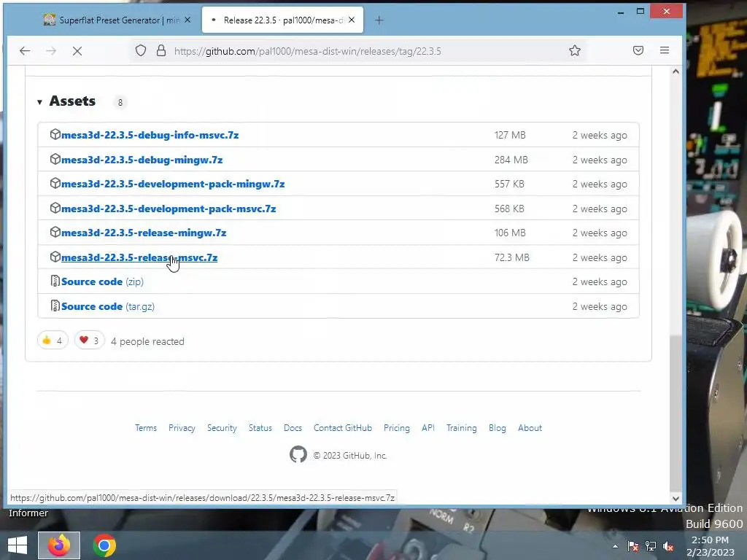Close the Release 22.3.5 tab
This screenshot has height=560, width=747.
pos(352,20)
